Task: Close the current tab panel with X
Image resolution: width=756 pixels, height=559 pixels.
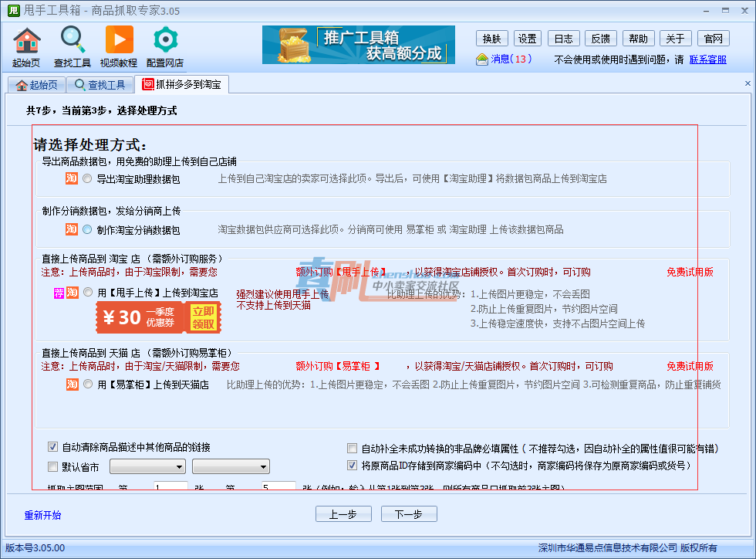Action: [x=748, y=83]
